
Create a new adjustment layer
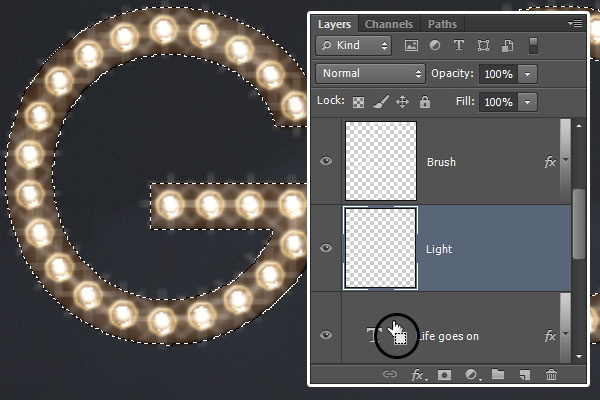(470, 375)
